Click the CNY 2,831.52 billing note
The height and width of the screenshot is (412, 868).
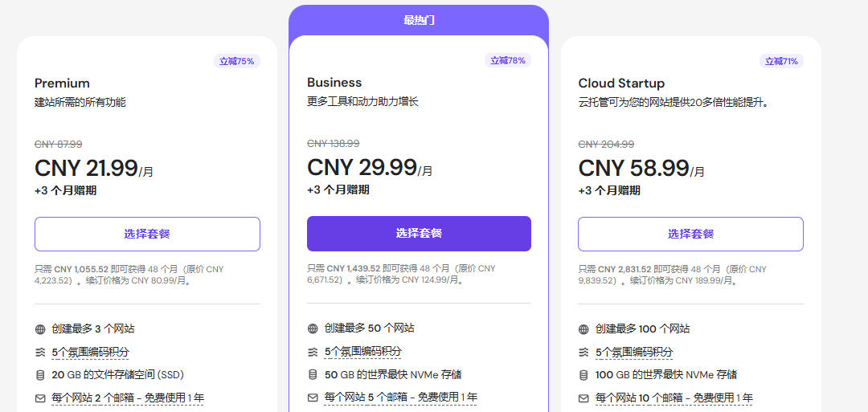pos(672,275)
